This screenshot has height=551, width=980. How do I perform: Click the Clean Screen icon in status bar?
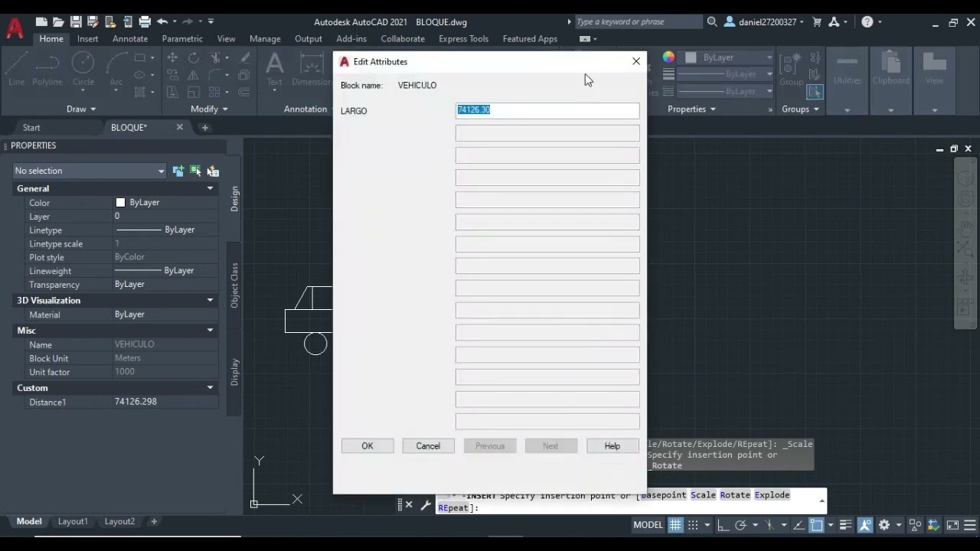click(952, 525)
